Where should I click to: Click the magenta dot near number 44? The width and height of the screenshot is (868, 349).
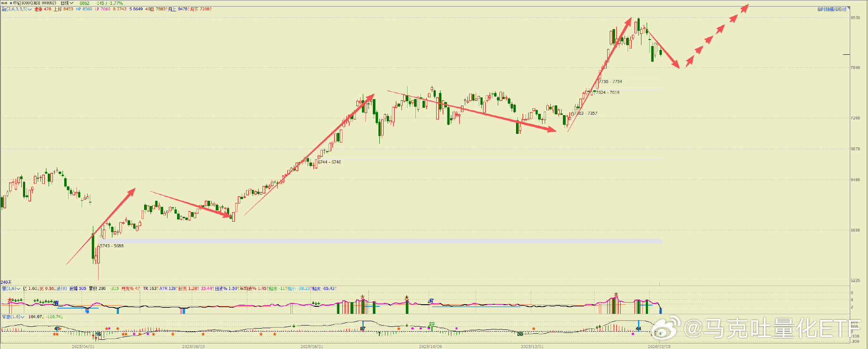click(x=633, y=334)
